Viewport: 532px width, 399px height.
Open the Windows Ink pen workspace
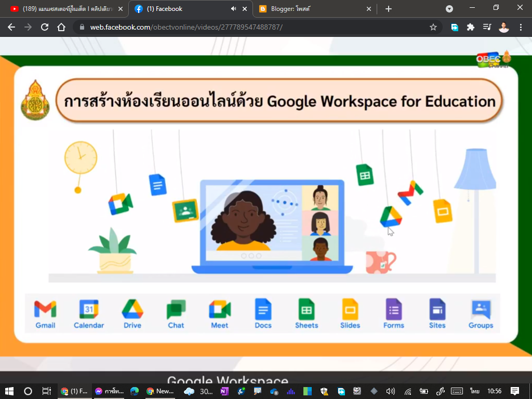pyautogui.click(x=440, y=391)
